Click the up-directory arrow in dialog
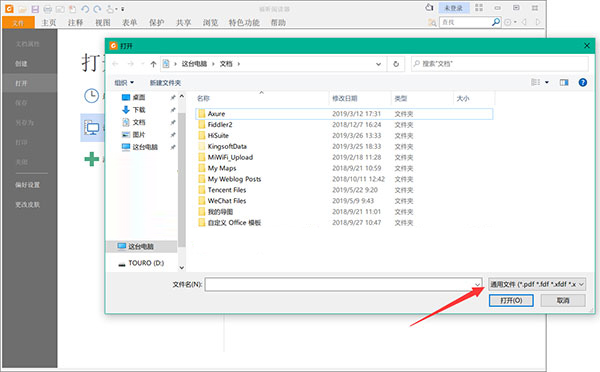Viewport: 600px width, 372px height. 153,64
